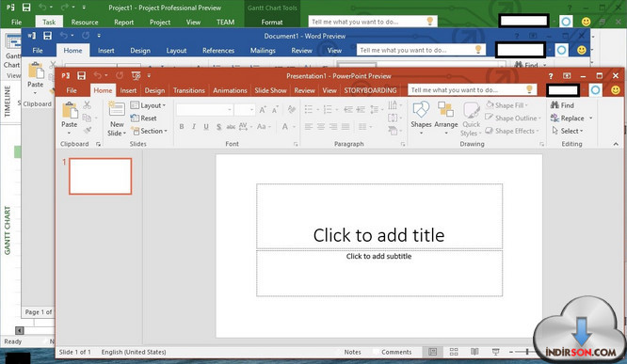Center text in PowerPoint Paragraph group
Image resolution: width=627 pixels, height=364 pixels.
[x=321, y=127]
